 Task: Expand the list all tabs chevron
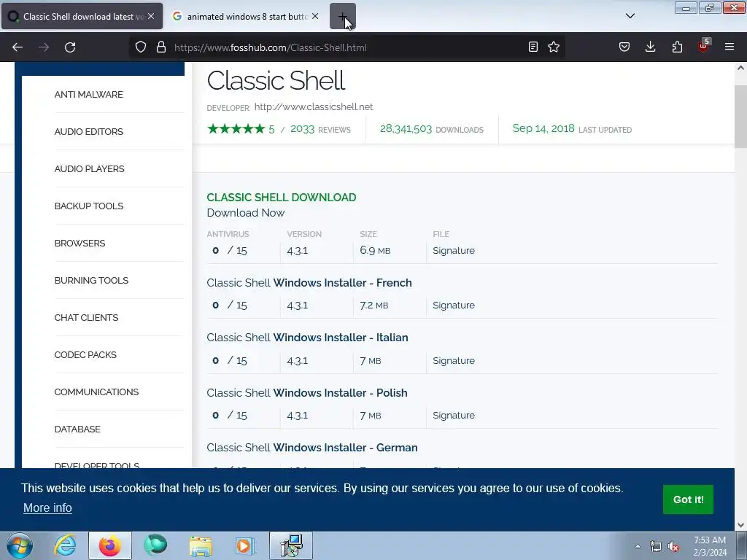[x=630, y=16]
